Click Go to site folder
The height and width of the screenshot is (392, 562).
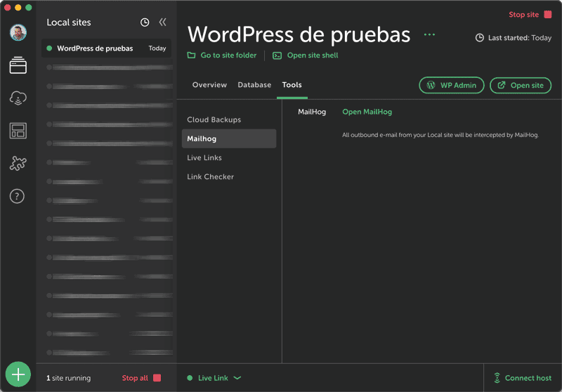(229, 55)
